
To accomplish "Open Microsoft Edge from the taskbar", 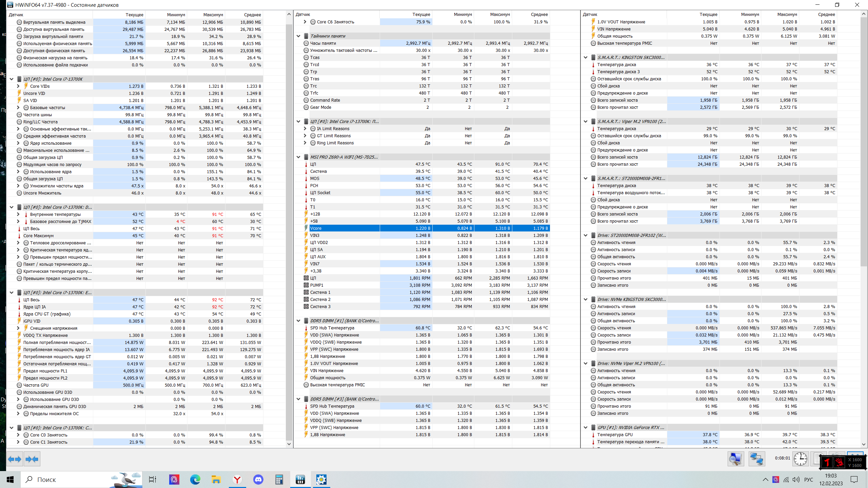I will [x=195, y=480].
